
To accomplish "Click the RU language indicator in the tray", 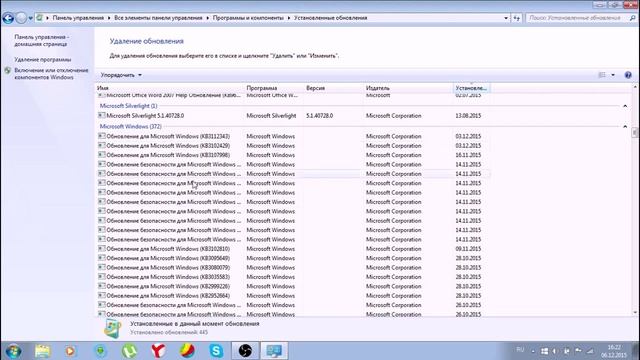I will [520, 350].
